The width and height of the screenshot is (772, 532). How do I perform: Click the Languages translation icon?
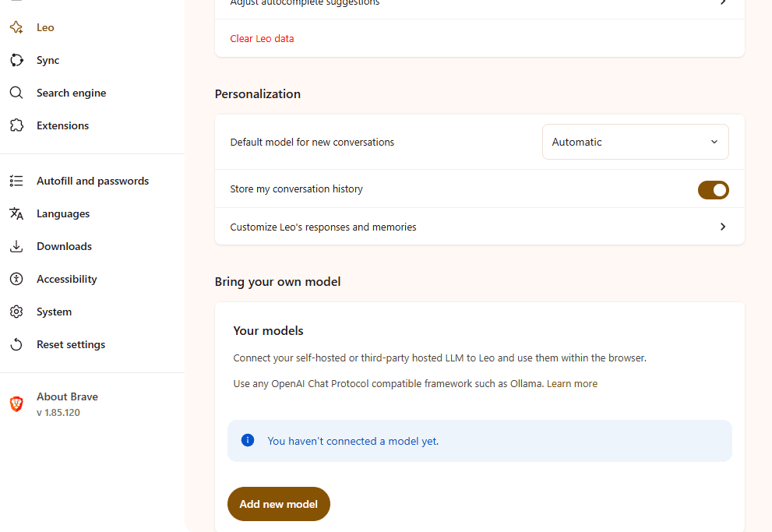click(16, 213)
